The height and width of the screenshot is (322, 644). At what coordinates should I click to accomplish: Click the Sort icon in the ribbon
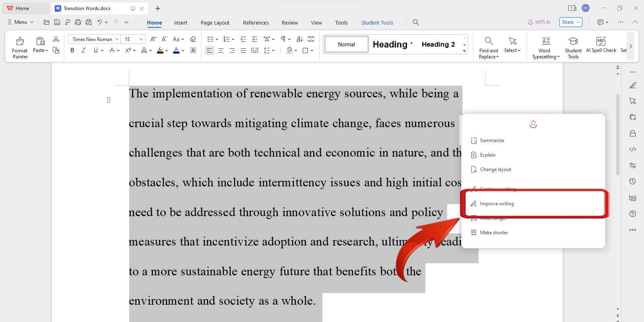(299, 39)
